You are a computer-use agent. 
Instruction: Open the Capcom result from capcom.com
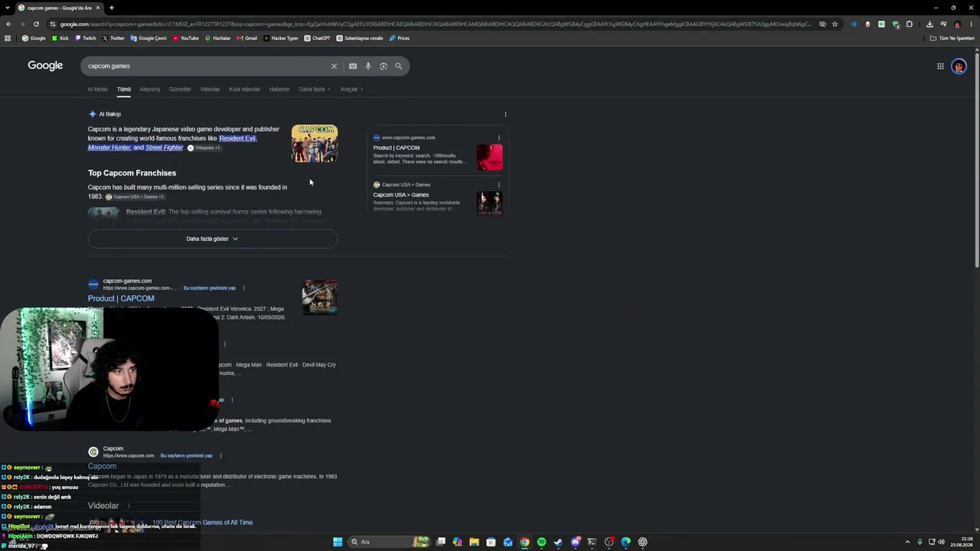(102, 466)
